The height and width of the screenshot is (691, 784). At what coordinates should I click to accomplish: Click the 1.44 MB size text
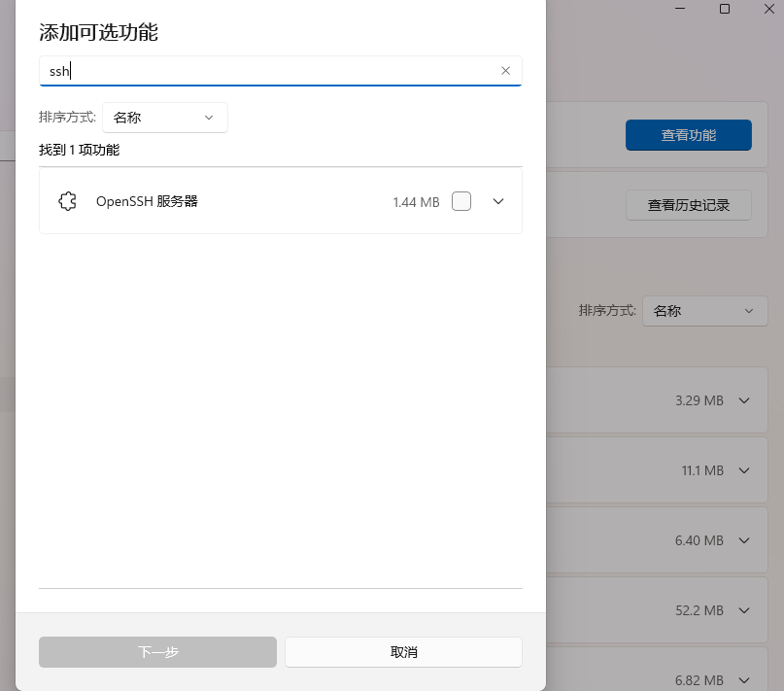coord(416,202)
